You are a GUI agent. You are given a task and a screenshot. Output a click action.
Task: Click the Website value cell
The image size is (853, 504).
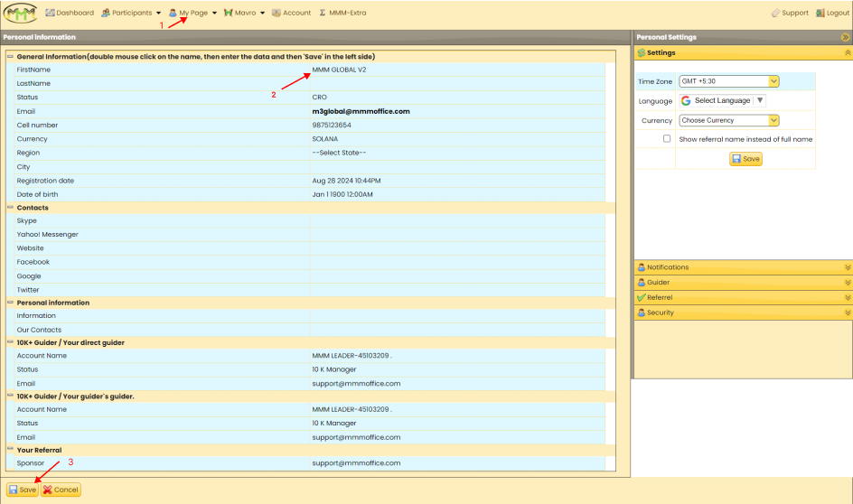[x=457, y=247]
